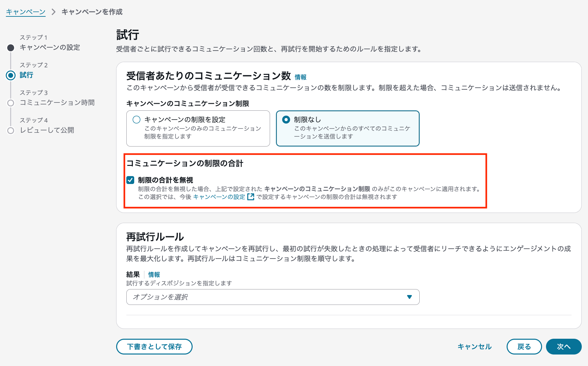Click Step 3 empty circle indicator
Image resolution: width=588 pixels, height=366 pixels.
11,103
